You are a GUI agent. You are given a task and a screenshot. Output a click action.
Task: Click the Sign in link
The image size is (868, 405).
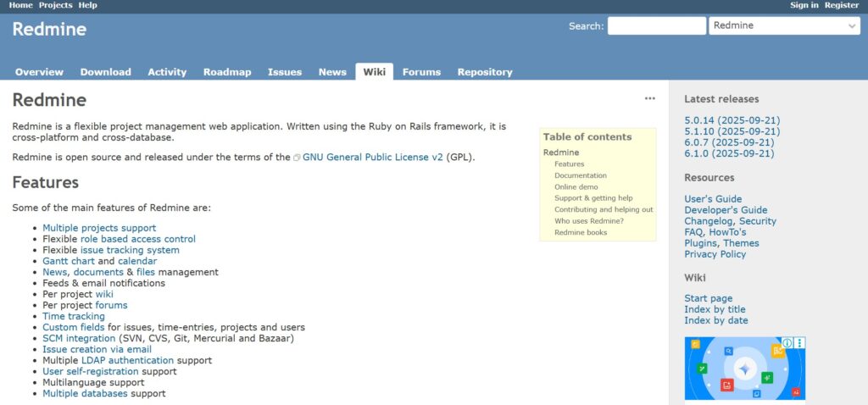point(804,5)
